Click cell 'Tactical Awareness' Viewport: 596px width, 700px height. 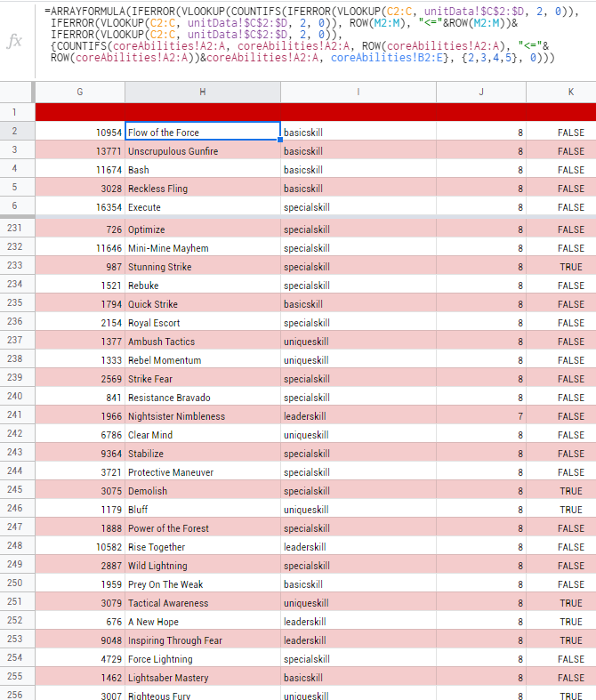(203, 603)
